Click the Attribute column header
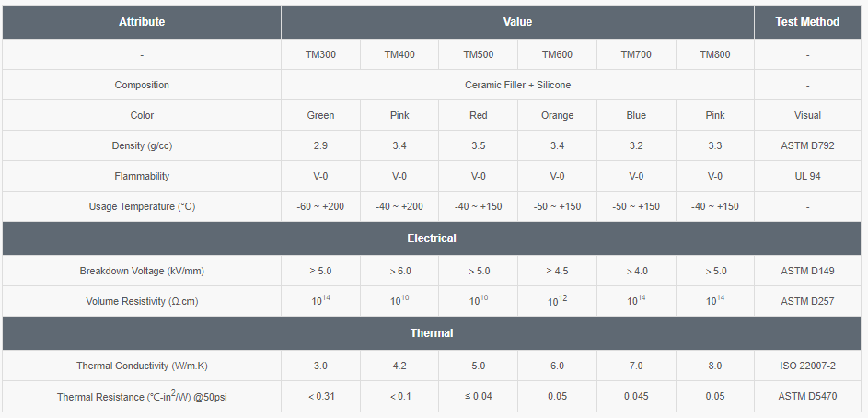The height and width of the screenshot is (418, 868). tap(142, 22)
